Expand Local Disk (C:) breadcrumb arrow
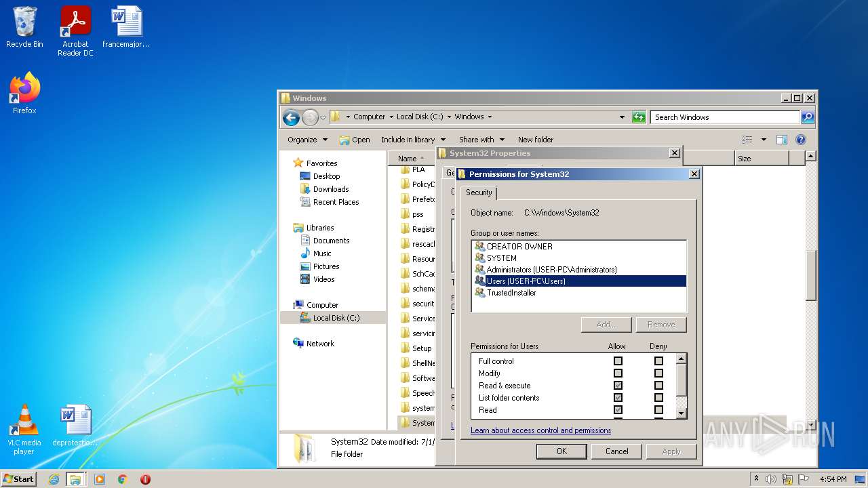The width and height of the screenshot is (868, 488). (449, 117)
